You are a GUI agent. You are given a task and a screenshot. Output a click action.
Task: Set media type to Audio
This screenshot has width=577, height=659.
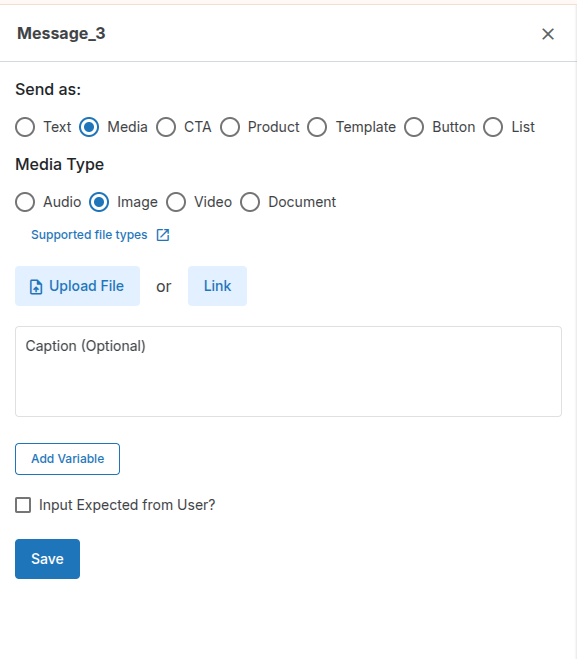25,202
